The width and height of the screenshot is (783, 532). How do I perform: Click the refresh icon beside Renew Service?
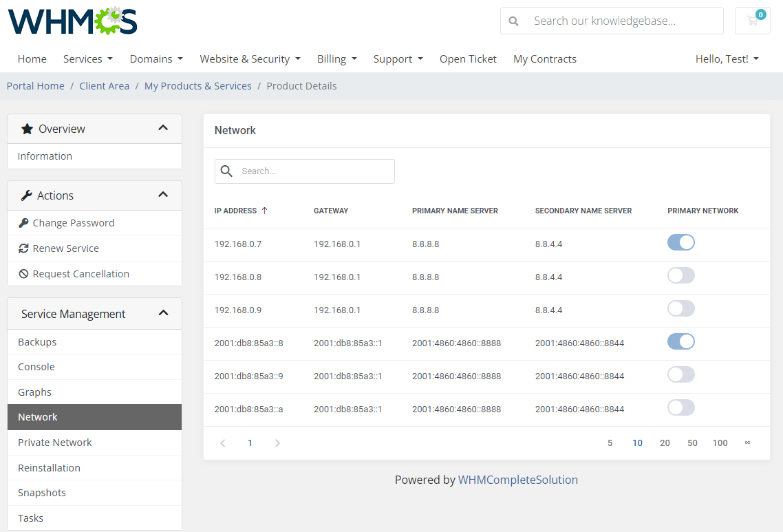(23, 248)
